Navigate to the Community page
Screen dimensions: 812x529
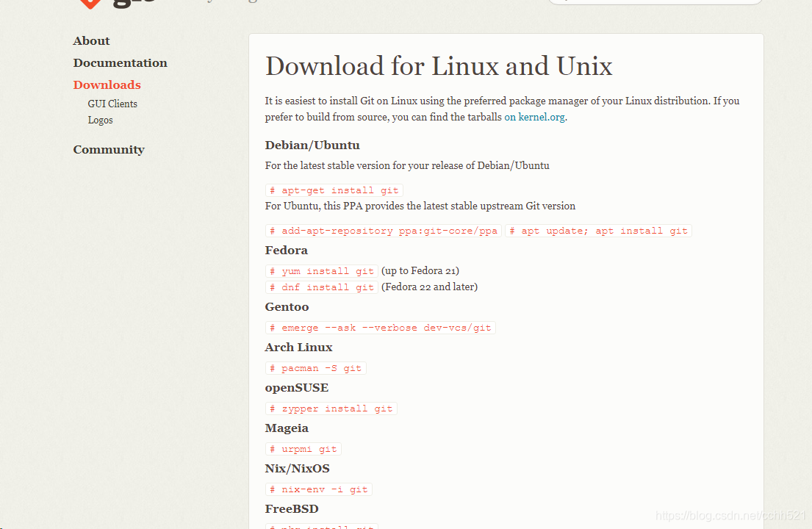[109, 150]
